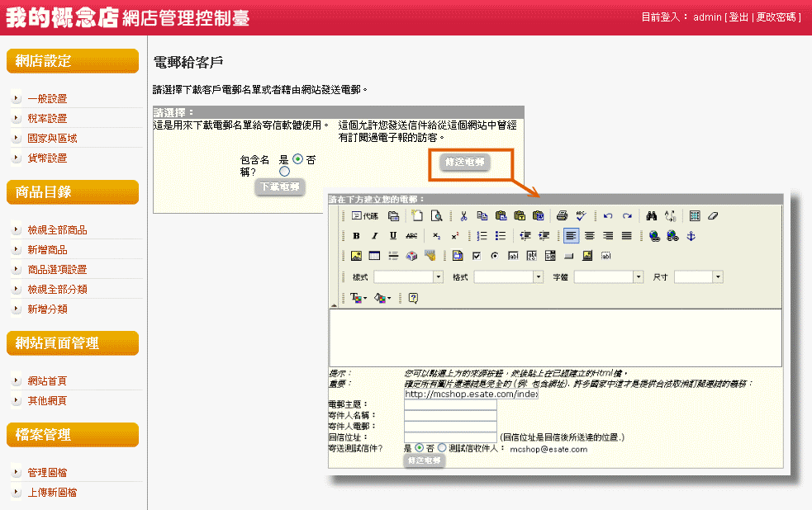Click the Undo arrow icon
The image size is (812, 510).
[608, 216]
